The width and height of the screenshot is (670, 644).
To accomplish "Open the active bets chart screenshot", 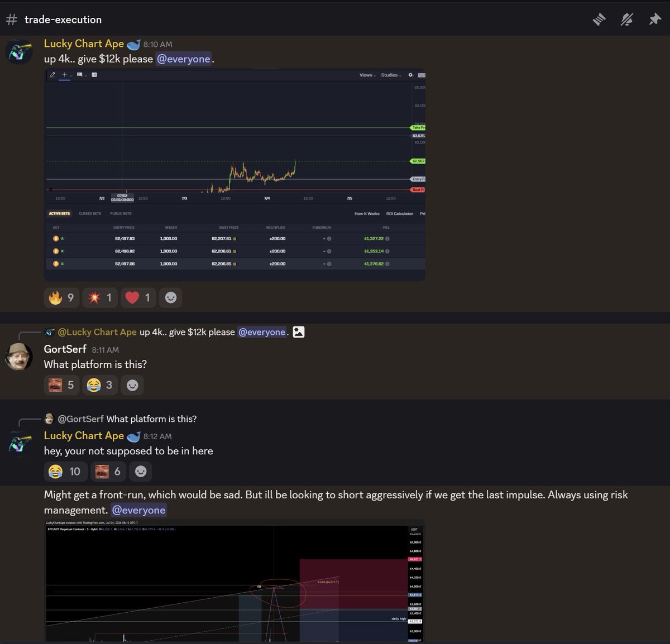I will (x=234, y=175).
